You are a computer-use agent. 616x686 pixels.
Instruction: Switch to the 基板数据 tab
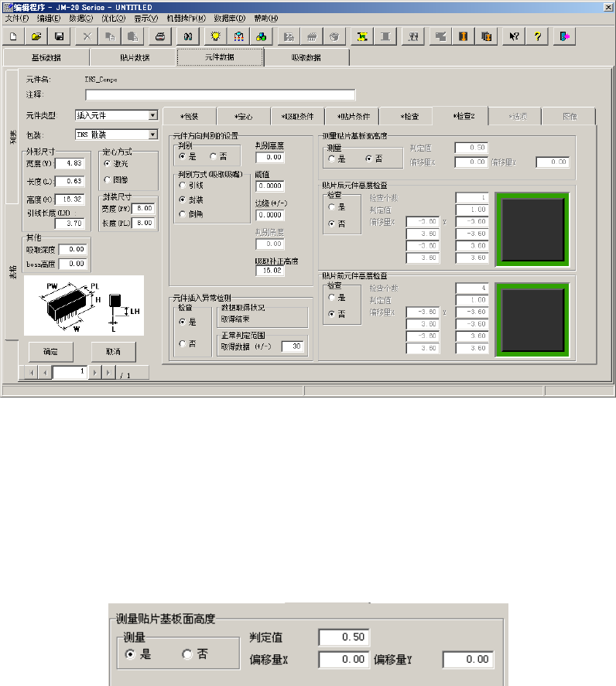coord(46,58)
